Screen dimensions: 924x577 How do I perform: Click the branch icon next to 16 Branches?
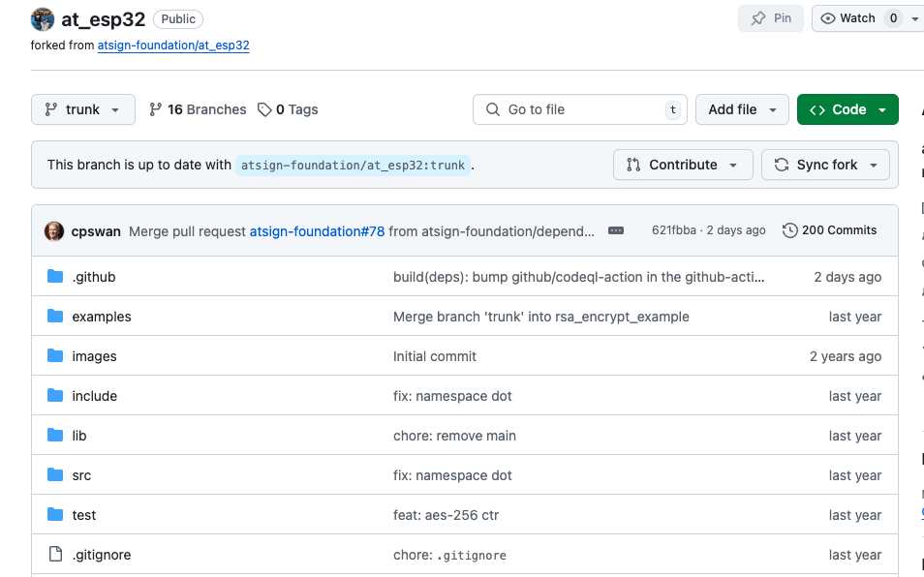(x=155, y=109)
